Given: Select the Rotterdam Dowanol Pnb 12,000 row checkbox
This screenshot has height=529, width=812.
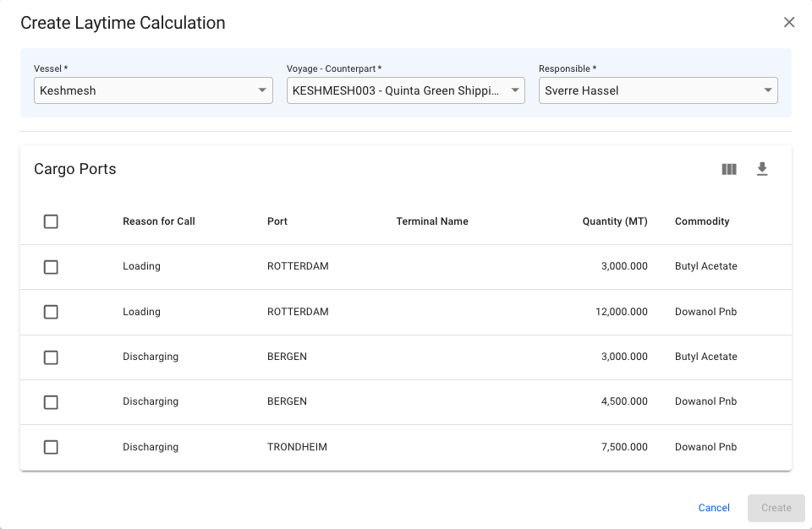Looking at the screenshot, I should pos(51,312).
